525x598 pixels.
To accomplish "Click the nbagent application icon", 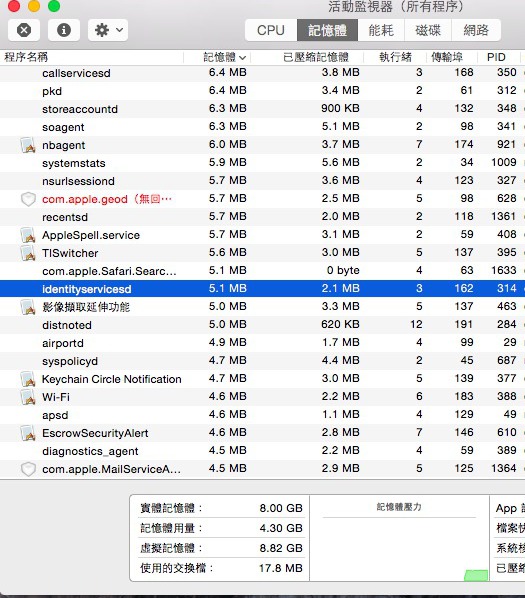I will click(x=28, y=145).
